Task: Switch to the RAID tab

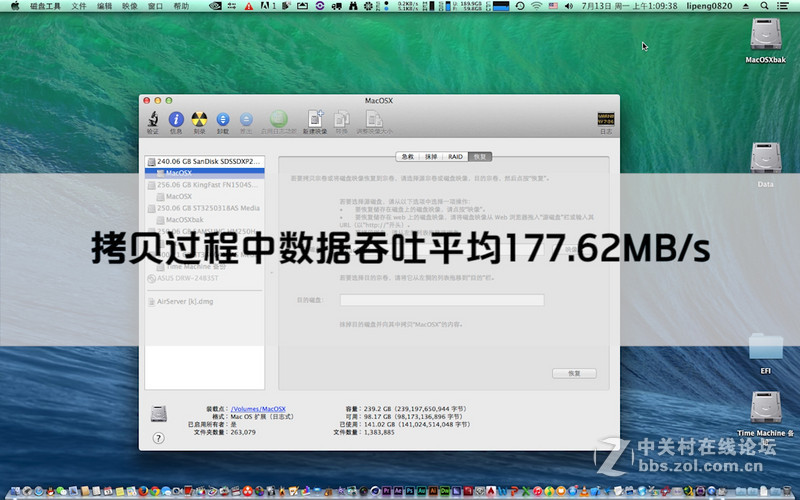Action: 455,157
